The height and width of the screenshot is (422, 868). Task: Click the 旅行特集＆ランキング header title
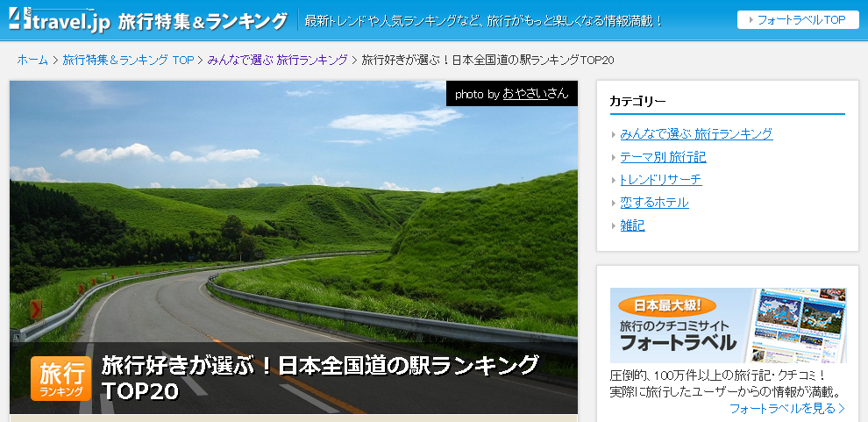pos(203,20)
